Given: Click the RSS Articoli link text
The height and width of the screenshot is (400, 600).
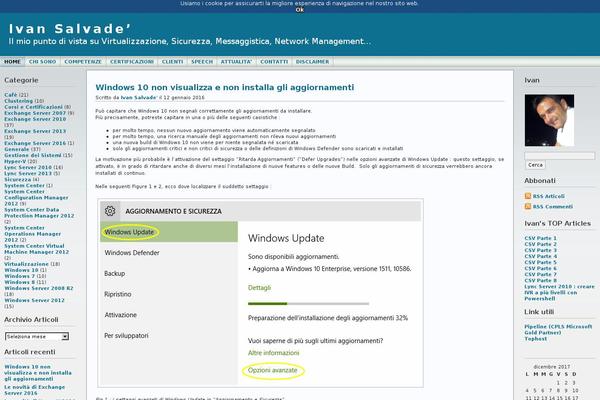Looking at the screenshot, I should pos(549,196).
